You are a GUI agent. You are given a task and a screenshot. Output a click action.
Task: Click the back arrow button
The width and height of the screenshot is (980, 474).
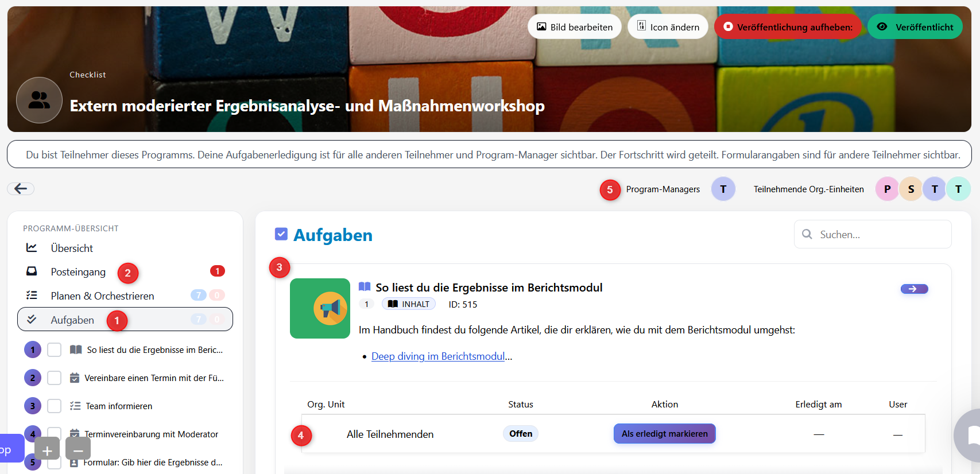(21, 189)
